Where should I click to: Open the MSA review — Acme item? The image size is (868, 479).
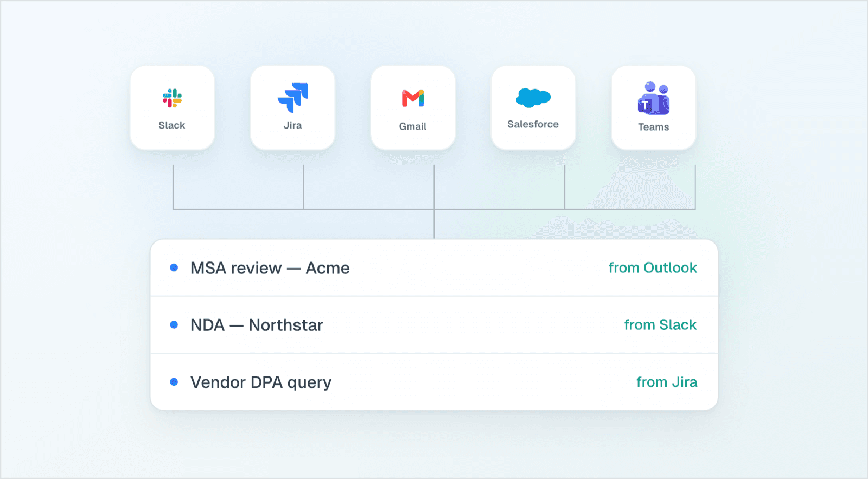click(x=434, y=267)
